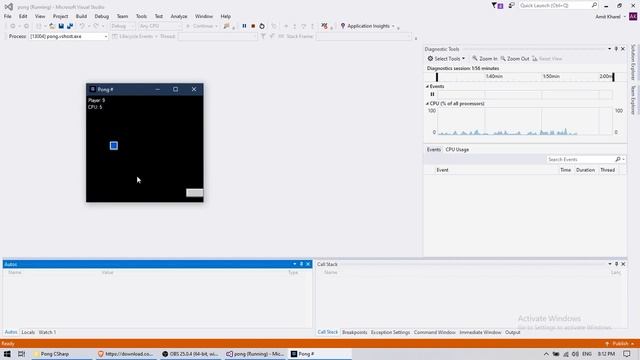640x360 pixels.
Task: Switch to Pong # app on taskbar
Action: [320, 354]
